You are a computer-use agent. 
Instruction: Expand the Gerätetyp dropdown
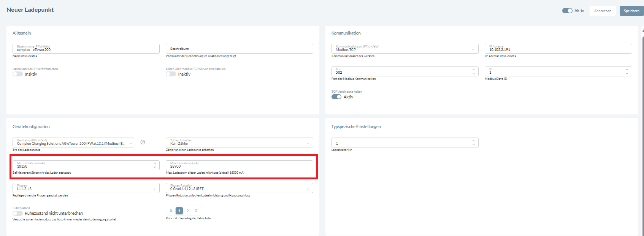[x=73, y=143]
